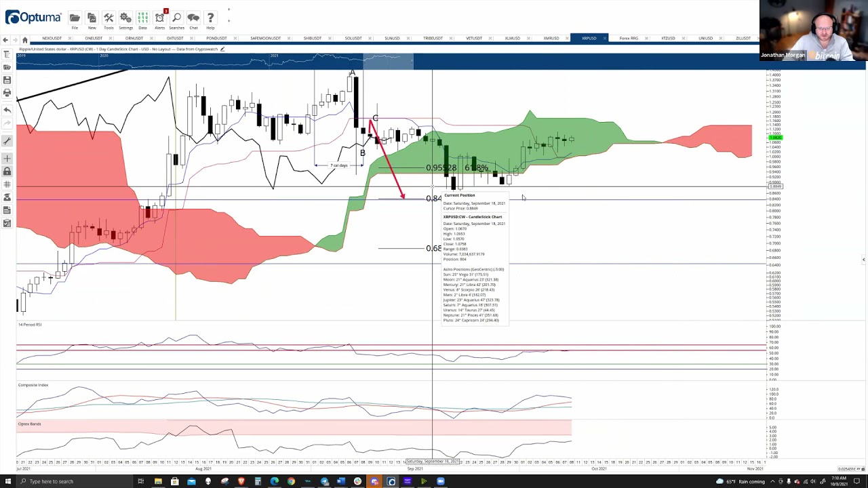Image resolution: width=868 pixels, height=488 pixels.
Task: Click the 'Current Position' tooltip heading
Action: (459, 195)
